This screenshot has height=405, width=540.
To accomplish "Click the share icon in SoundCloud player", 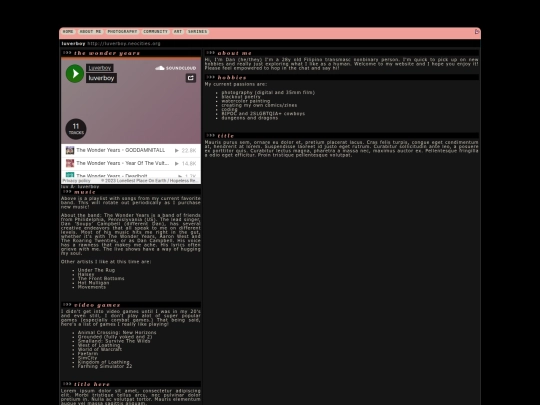I will tap(191, 78).
